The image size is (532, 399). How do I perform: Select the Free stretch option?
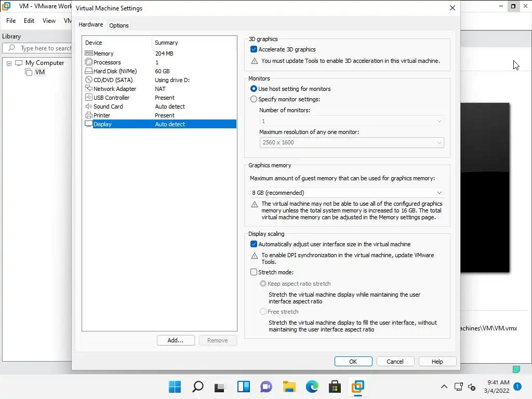pos(263,312)
